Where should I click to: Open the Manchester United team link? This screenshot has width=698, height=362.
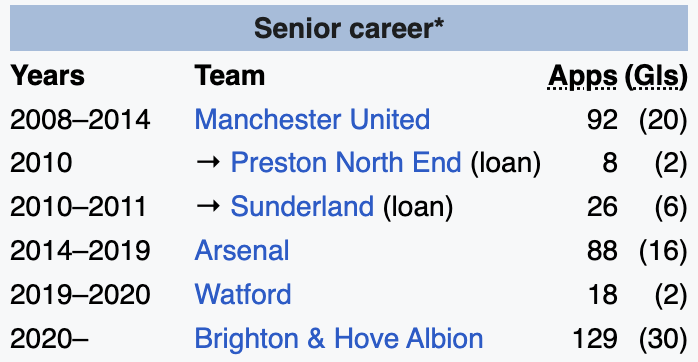tap(312, 119)
